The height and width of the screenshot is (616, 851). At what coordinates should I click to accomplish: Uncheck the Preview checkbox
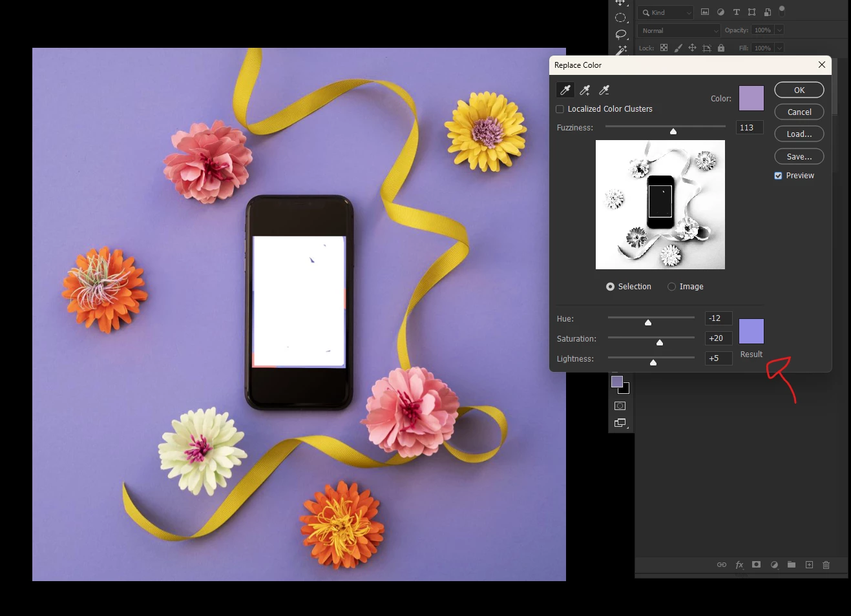[778, 176]
